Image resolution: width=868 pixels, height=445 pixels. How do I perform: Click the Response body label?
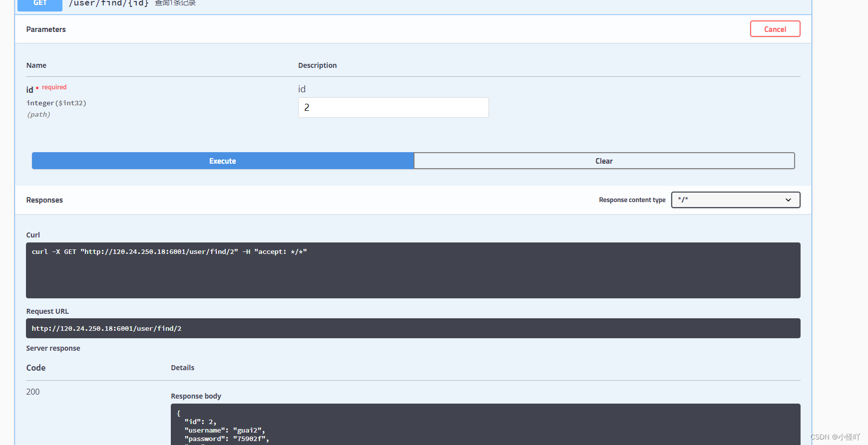196,396
